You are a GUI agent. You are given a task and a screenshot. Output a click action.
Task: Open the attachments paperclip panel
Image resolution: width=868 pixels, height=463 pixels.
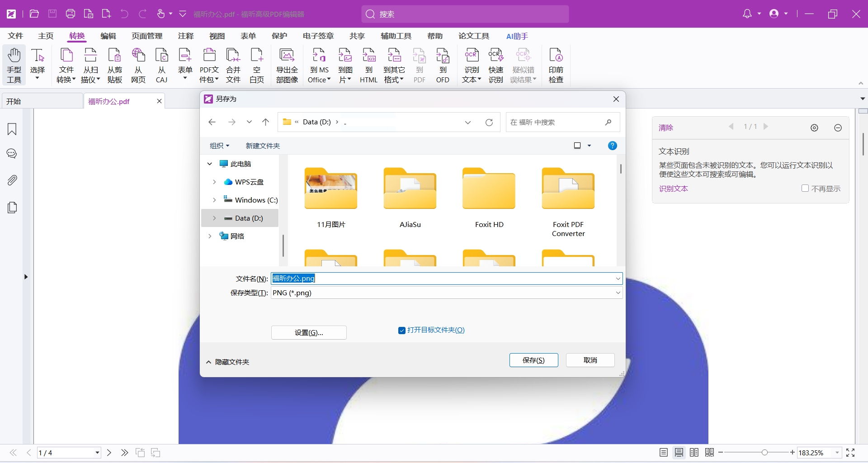[12, 180]
